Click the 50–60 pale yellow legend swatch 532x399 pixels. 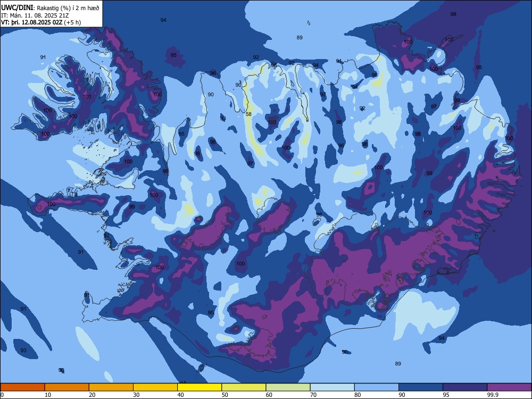(244, 387)
